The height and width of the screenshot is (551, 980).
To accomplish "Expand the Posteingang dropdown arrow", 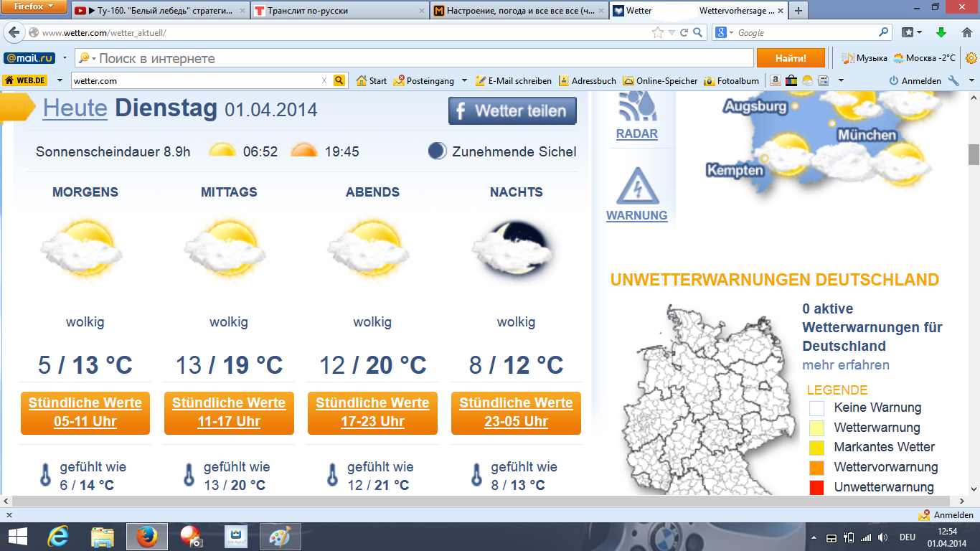I will (x=464, y=81).
